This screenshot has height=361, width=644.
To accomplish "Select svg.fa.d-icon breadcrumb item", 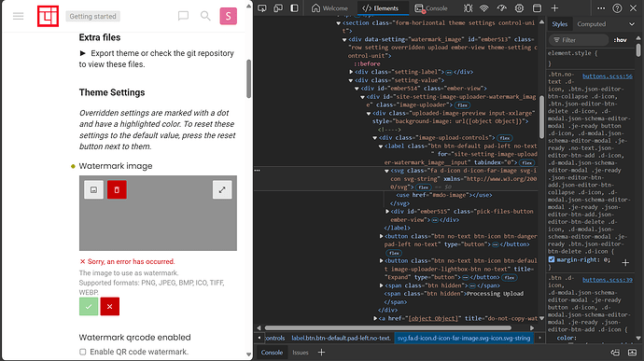I will point(464,338).
